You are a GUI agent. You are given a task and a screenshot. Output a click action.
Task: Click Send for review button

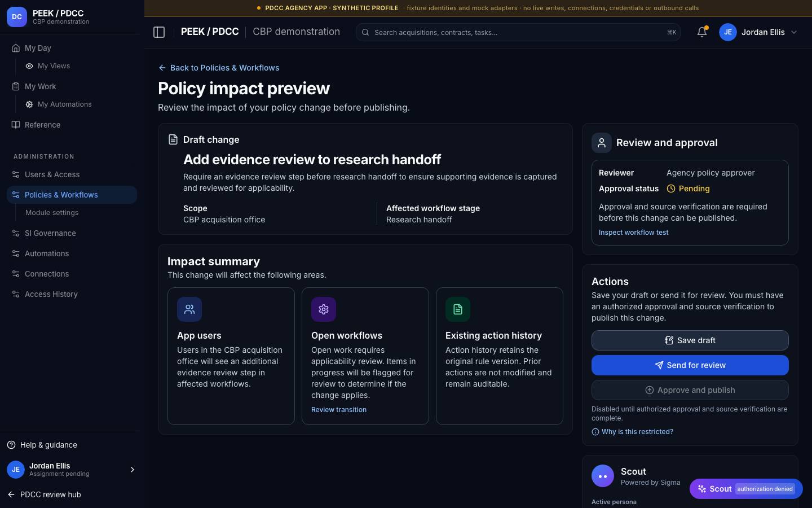[x=690, y=365]
